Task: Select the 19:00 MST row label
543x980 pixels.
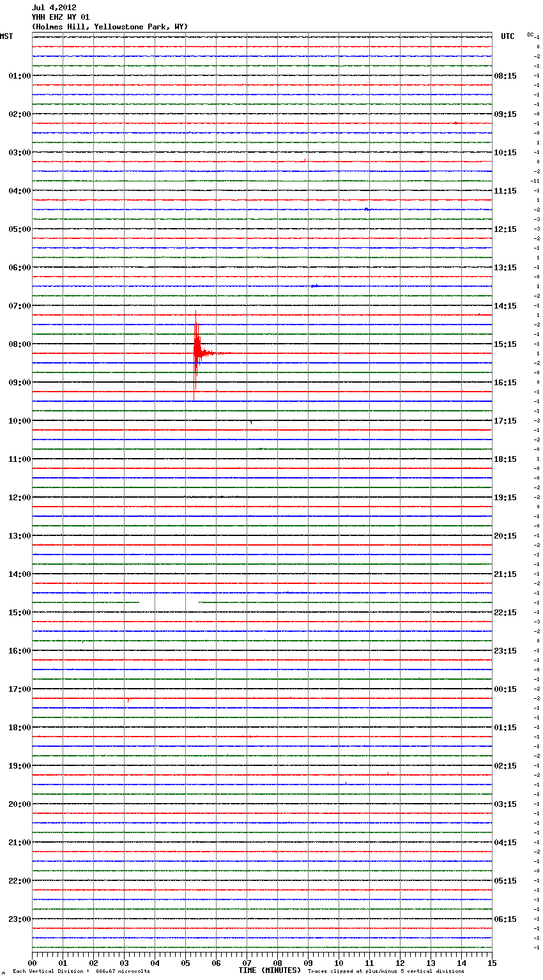Action: coord(20,766)
